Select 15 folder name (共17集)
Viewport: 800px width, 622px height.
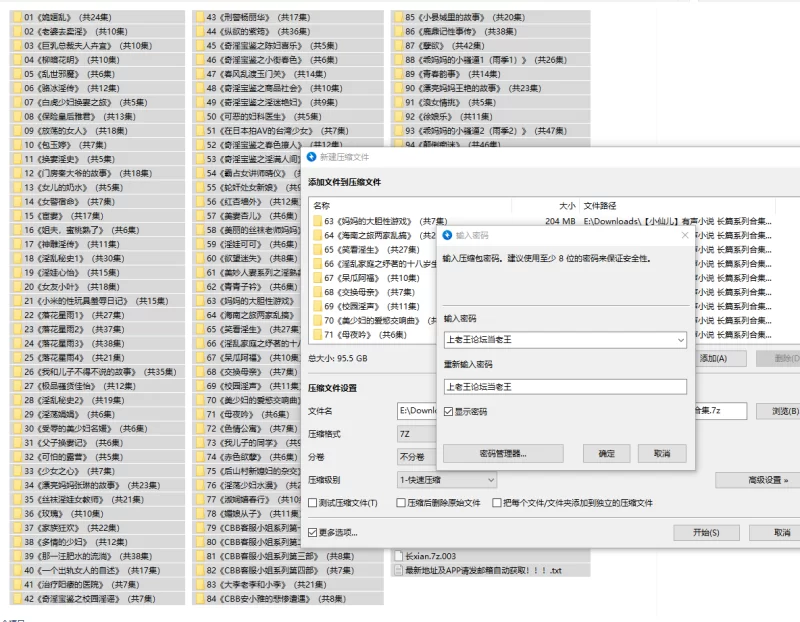tap(63, 216)
